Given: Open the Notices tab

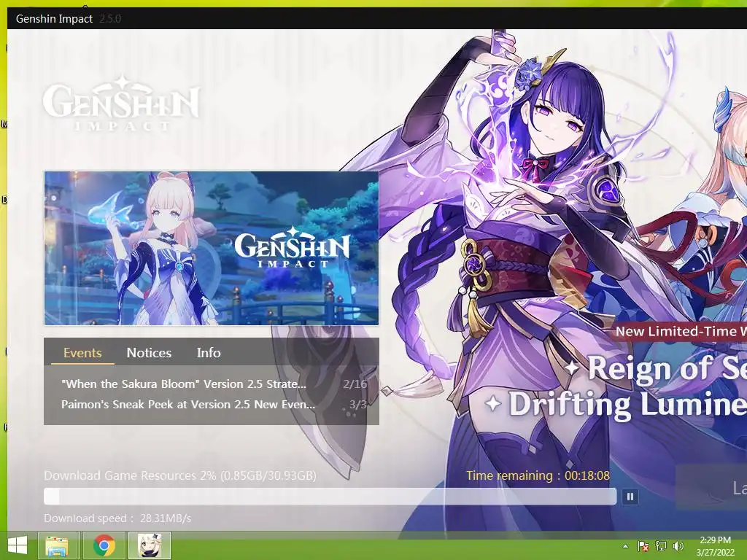Looking at the screenshot, I should tap(149, 353).
